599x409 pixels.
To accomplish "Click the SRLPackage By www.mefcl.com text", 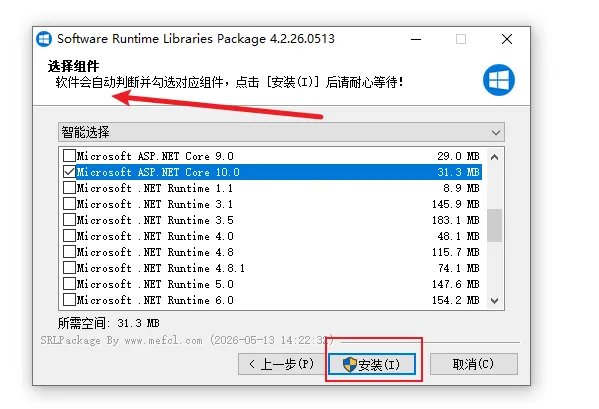I will (x=121, y=340).
